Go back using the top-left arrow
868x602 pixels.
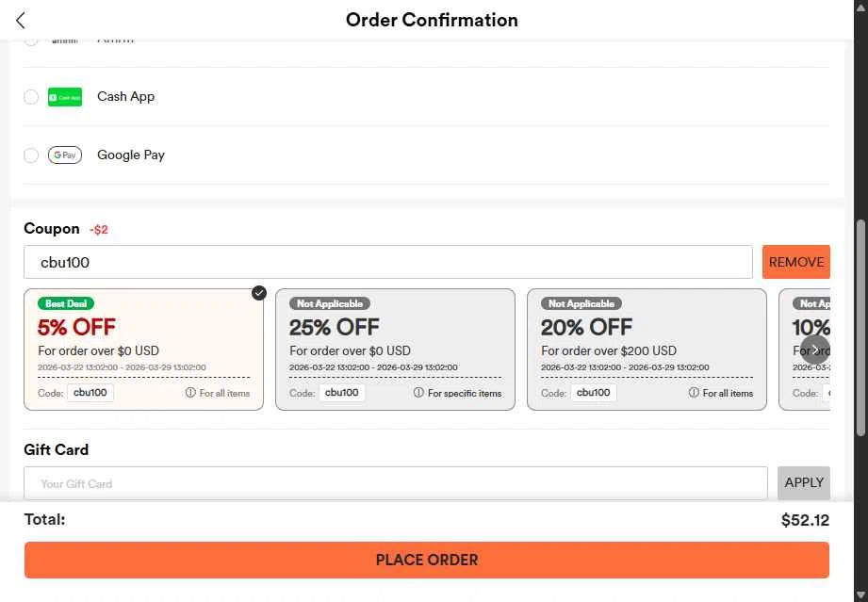21,20
